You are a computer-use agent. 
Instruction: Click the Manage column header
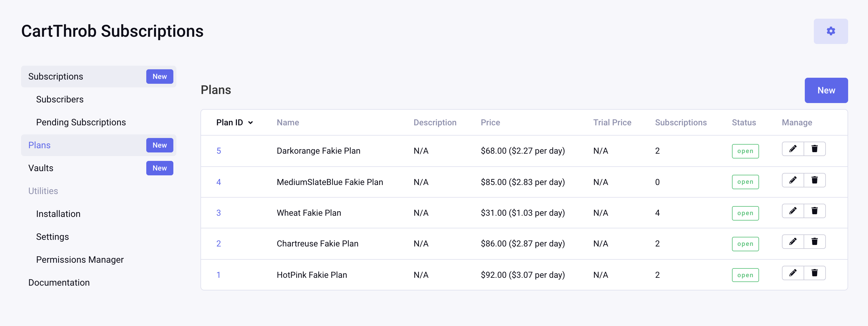pyautogui.click(x=797, y=123)
